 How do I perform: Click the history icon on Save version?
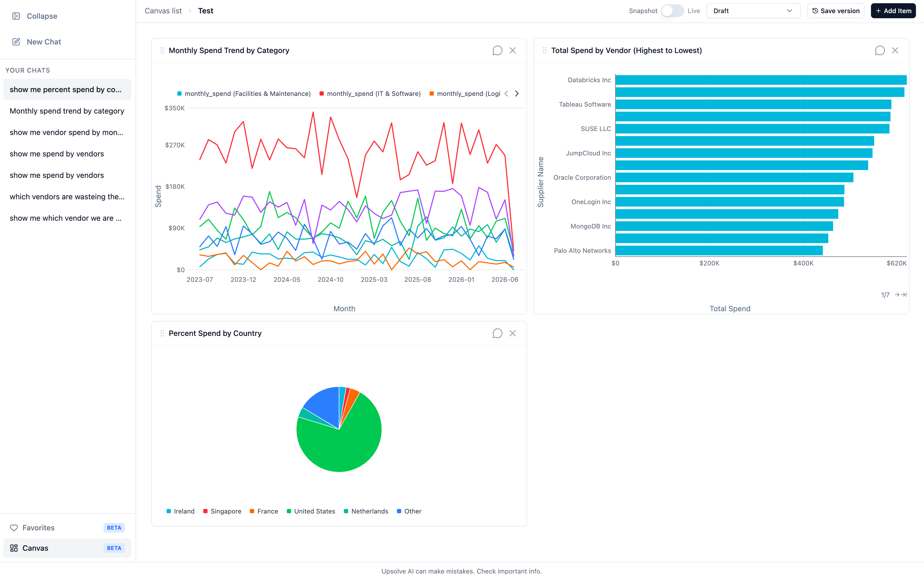[815, 11]
